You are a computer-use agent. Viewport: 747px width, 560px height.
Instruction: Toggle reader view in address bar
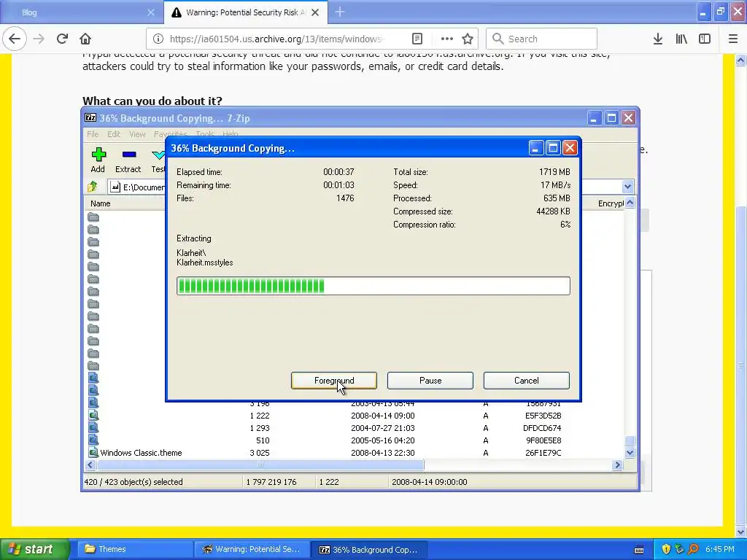click(x=417, y=39)
